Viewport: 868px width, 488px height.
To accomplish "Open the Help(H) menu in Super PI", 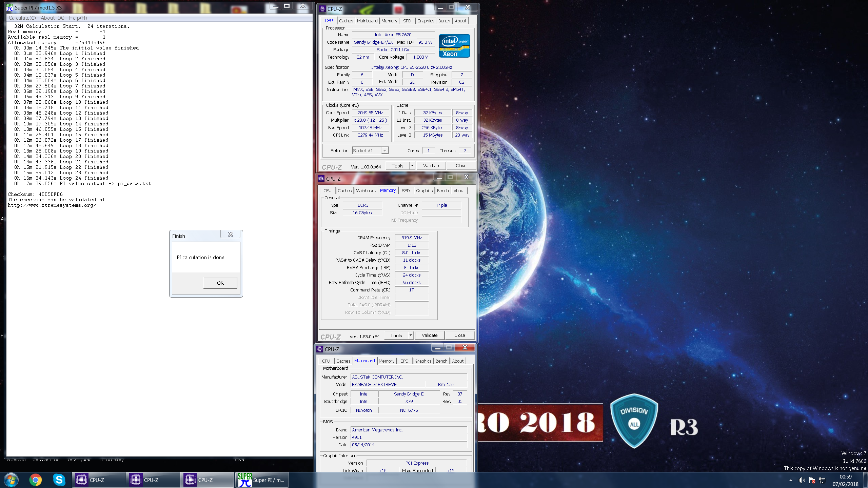I will 78,18.
